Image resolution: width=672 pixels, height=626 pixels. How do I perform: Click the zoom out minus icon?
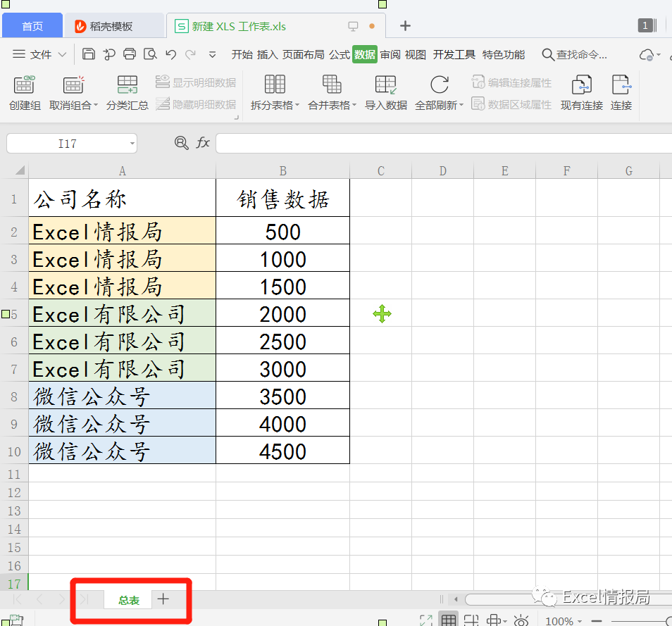tap(597, 621)
